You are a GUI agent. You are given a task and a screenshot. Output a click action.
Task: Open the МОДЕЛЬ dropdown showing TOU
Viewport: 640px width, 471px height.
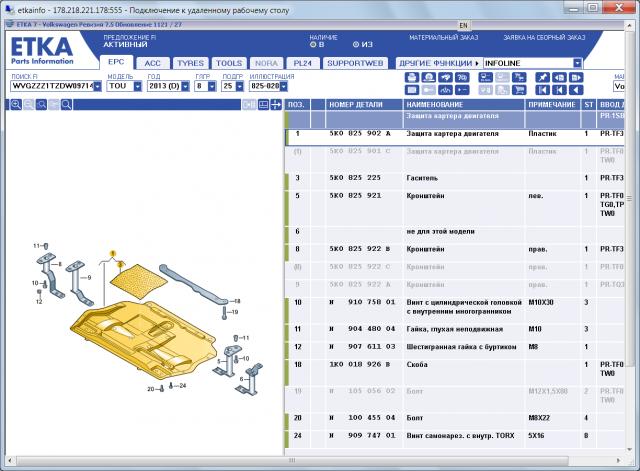pyautogui.click(x=138, y=86)
